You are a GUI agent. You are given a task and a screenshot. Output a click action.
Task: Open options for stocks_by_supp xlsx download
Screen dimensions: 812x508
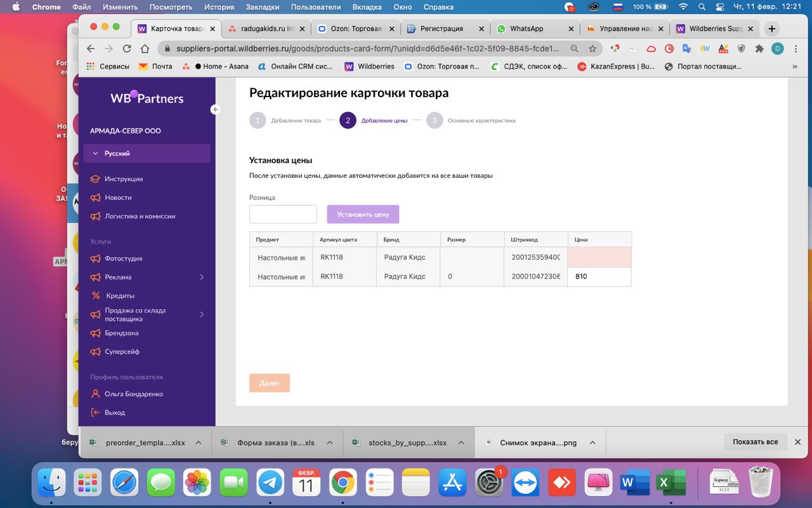461,443
